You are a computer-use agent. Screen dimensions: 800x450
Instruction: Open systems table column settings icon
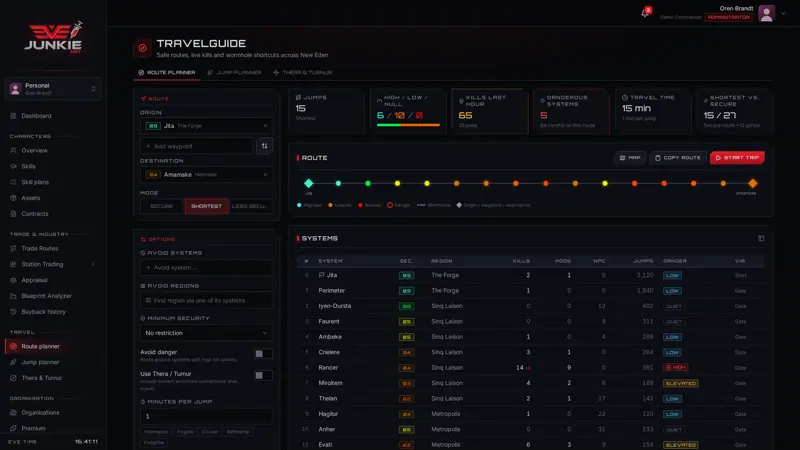point(761,238)
